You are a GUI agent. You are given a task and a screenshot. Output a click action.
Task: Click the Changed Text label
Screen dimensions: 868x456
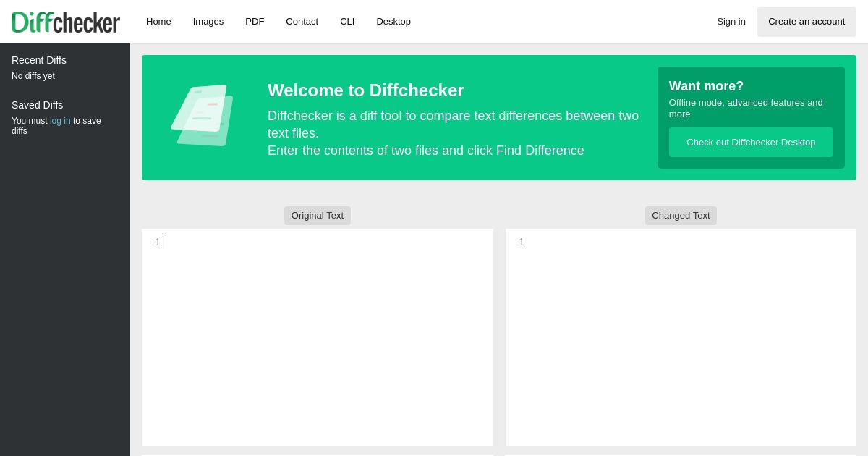click(x=681, y=216)
